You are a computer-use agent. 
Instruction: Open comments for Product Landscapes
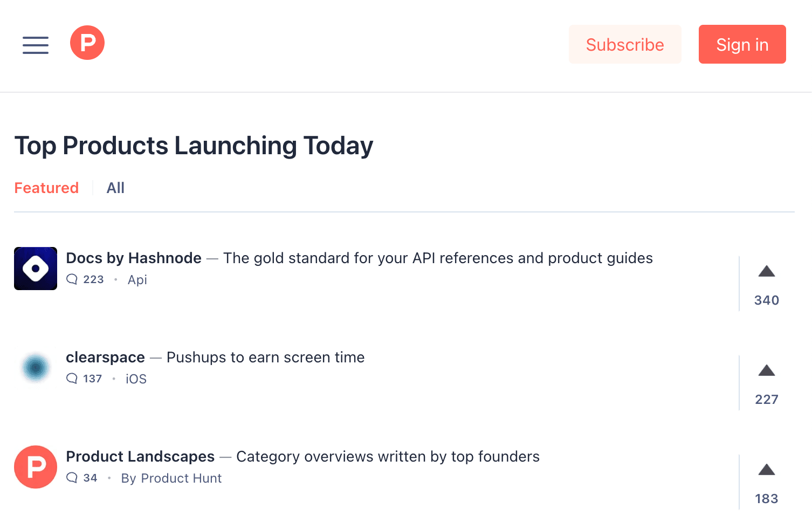[x=82, y=478]
